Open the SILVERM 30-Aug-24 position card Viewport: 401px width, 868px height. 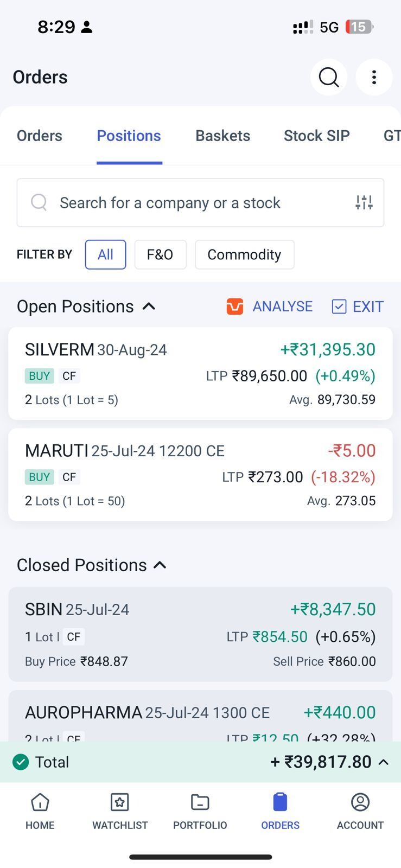(x=200, y=373)
